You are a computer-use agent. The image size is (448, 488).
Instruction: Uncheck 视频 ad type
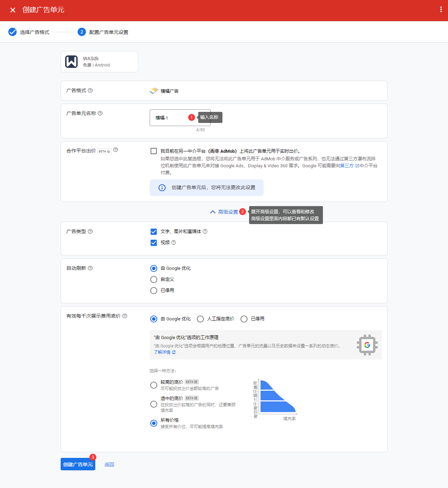tap(154, 243)
